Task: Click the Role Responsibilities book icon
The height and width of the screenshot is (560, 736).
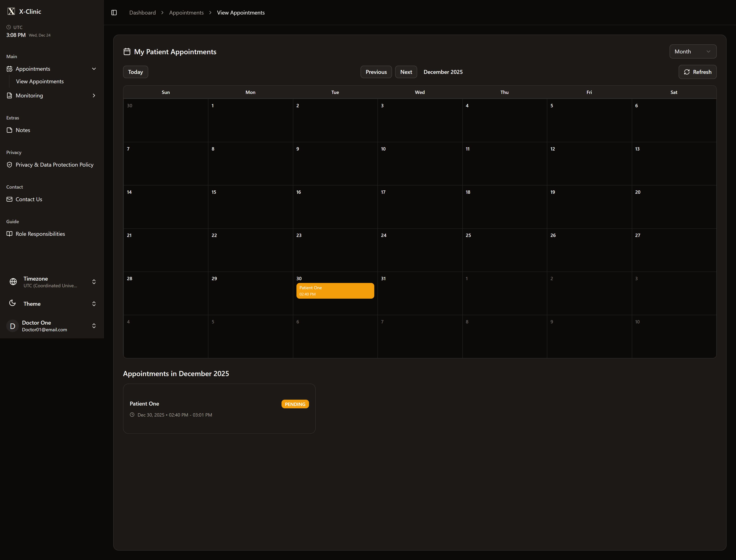Action: click(x=9, y=234)
